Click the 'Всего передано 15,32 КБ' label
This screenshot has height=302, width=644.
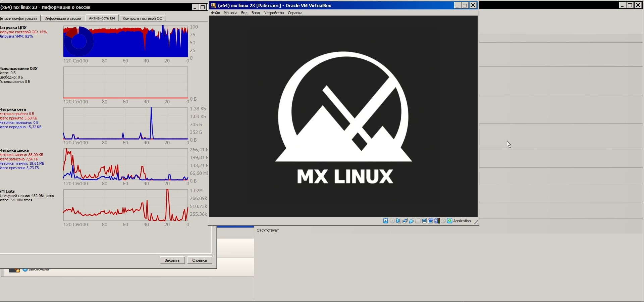coord(21,127)
